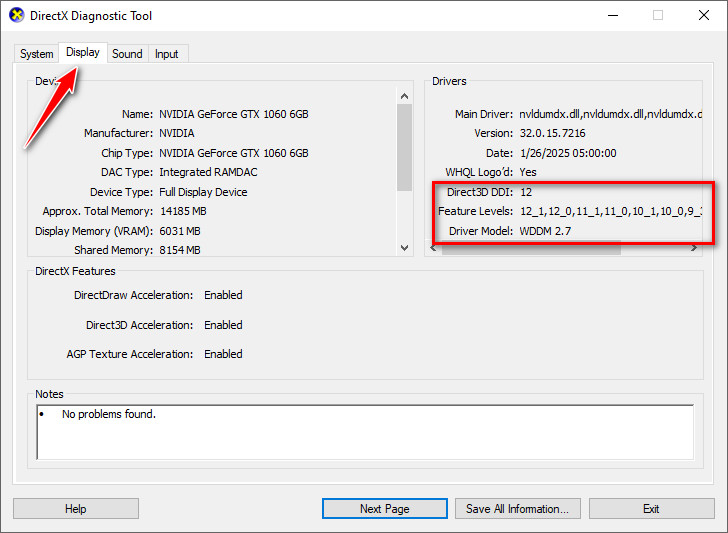Click the Exit button
Screen dimensions: 728x533
(x=651, y=509)
